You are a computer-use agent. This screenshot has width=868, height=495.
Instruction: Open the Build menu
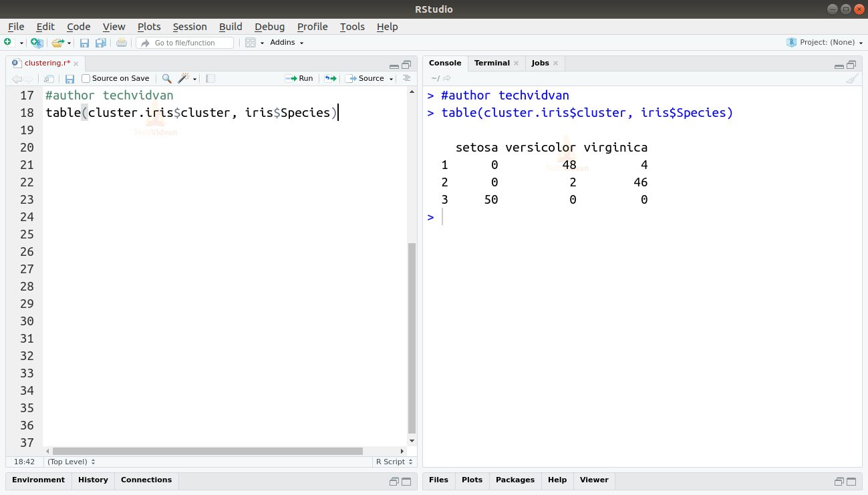click(x=231, y=27)
